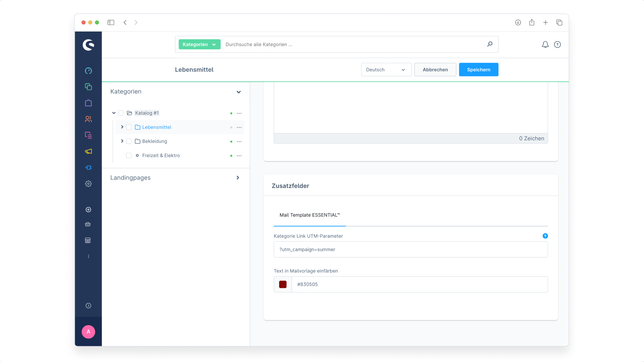
Task: Collapse the Katalog #1 tree node
Action: tap(114, 113)
